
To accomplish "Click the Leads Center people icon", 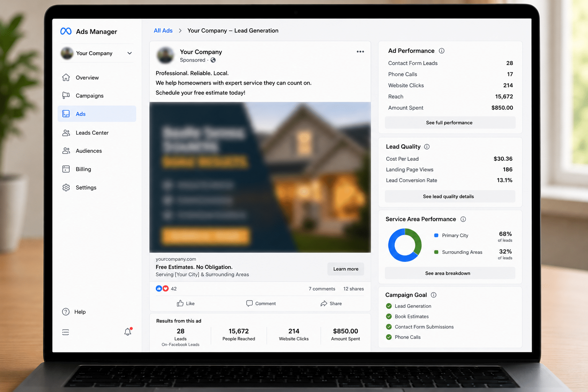I will pyautogui.click(x=66, y=133).
